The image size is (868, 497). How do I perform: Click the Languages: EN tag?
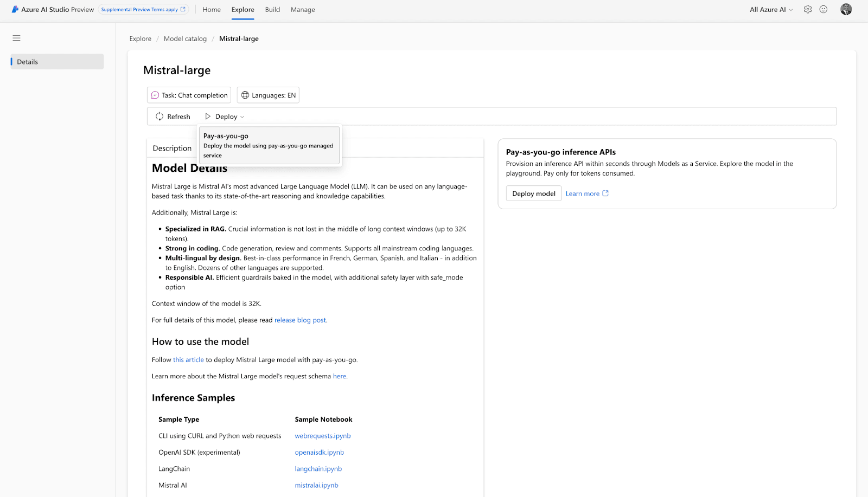tap(268, 95)
